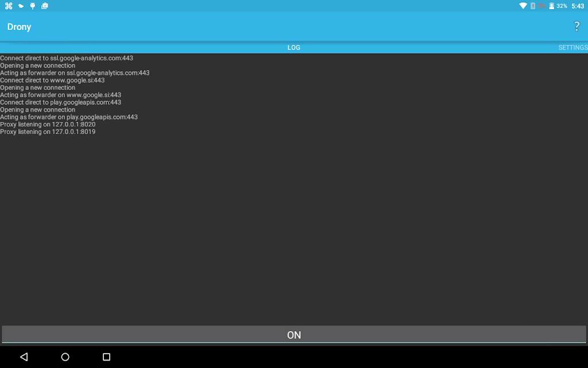Viewport: 588px width, 368px height.
Task: Select the LOG tab
Action: pos(293,47)
